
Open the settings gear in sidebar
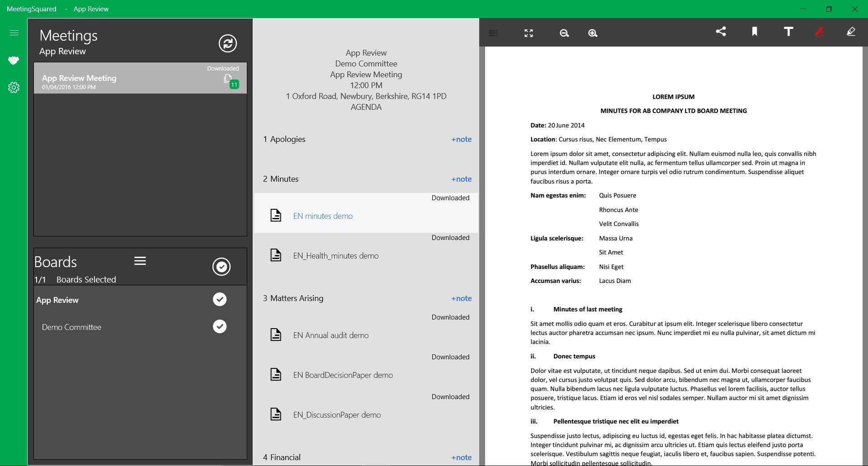[x=14, y=87]
